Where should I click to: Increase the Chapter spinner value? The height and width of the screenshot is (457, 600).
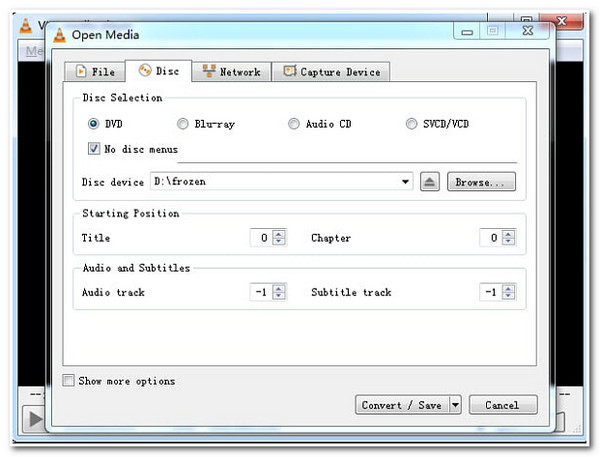pyautogui.click(x=508, y=234)
